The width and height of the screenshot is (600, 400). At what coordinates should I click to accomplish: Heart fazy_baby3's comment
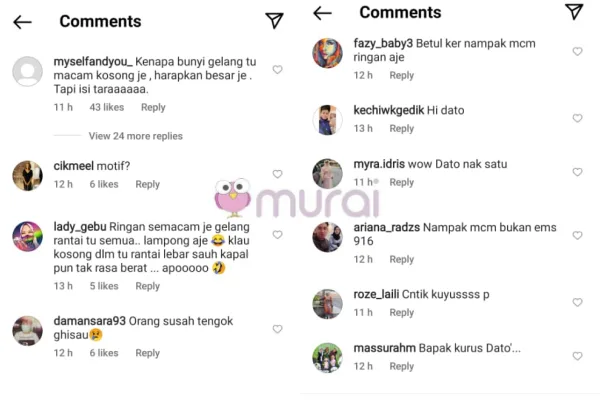(577, 51)
